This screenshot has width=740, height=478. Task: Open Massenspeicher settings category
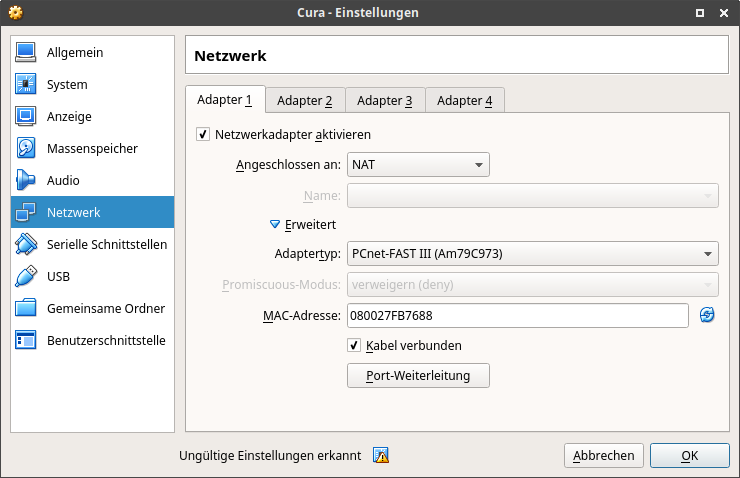(x=92, y=148)
